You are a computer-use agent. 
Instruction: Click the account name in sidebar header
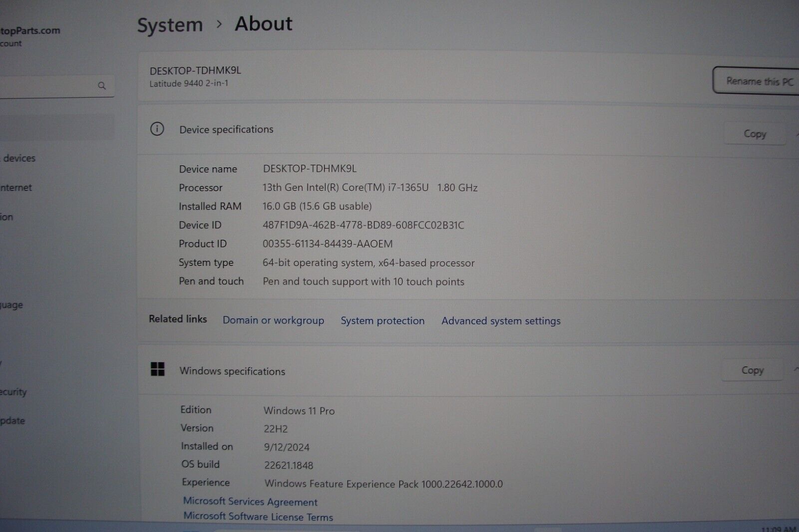pos(30,30)
